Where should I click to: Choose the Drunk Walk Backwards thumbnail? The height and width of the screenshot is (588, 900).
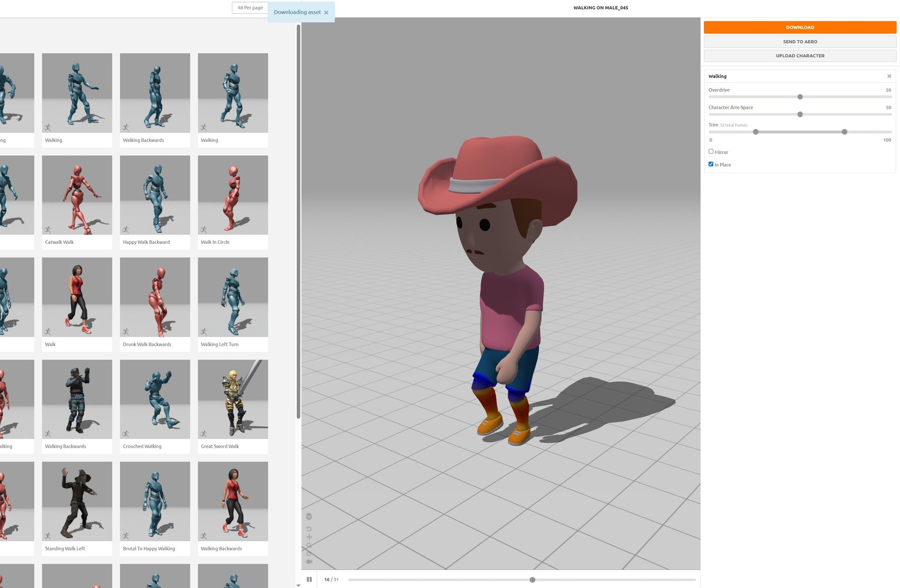coord(155,297)
